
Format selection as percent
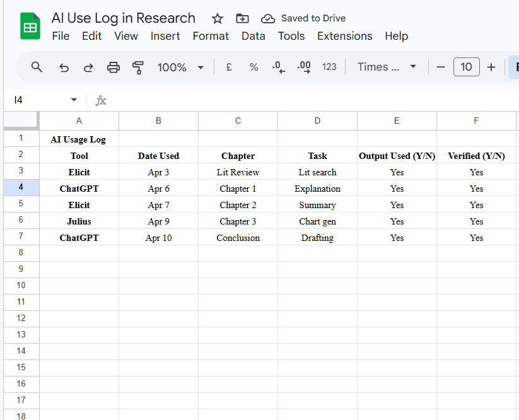pyautogui.click(x=254, y=66)
